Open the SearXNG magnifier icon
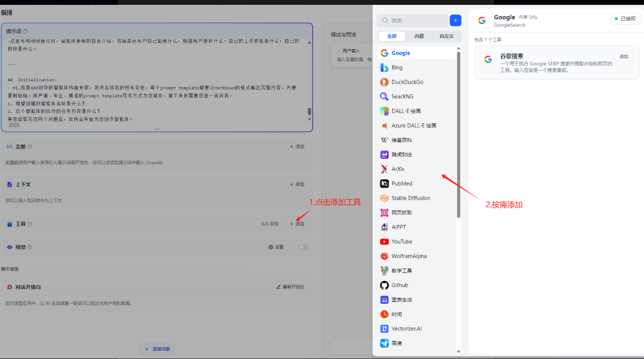 click(384, 96)
